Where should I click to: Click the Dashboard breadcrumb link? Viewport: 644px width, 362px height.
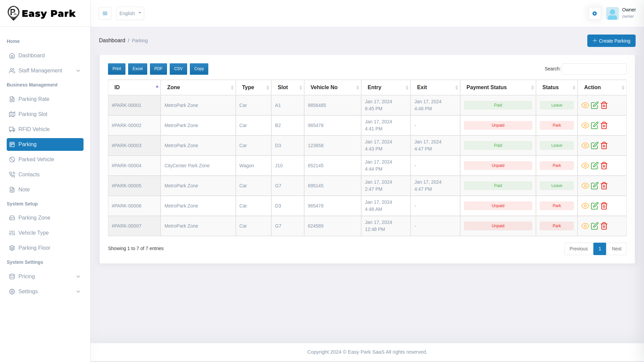pyautogui.click(x=112, y=40)
